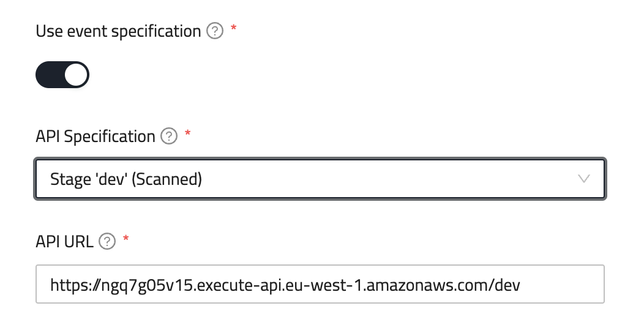Viewport: 644px width, 333px height.
Task: Place cursor at "/dev" in the URL
Action: [x=507, y=284]
